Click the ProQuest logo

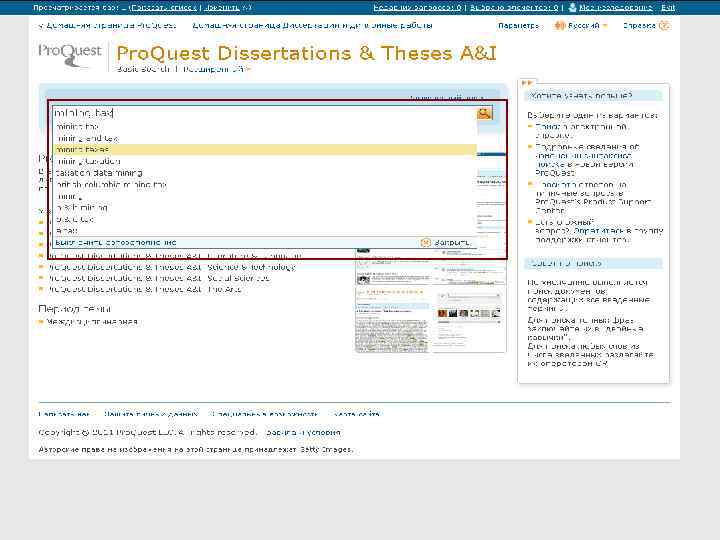point(69,56)
